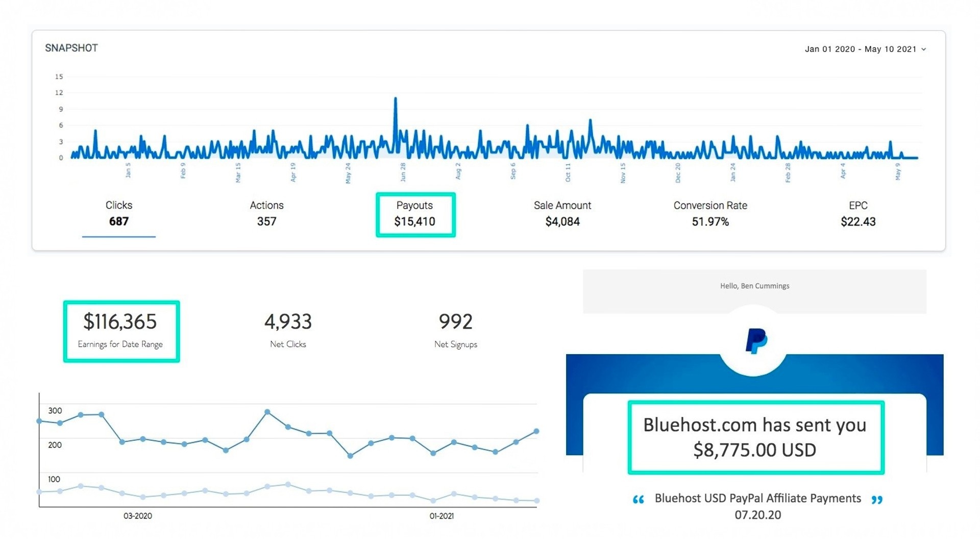Viewport: 980px width, 551px height.
Task: Select the Conversion Rate metric
Action: (710, 214)
